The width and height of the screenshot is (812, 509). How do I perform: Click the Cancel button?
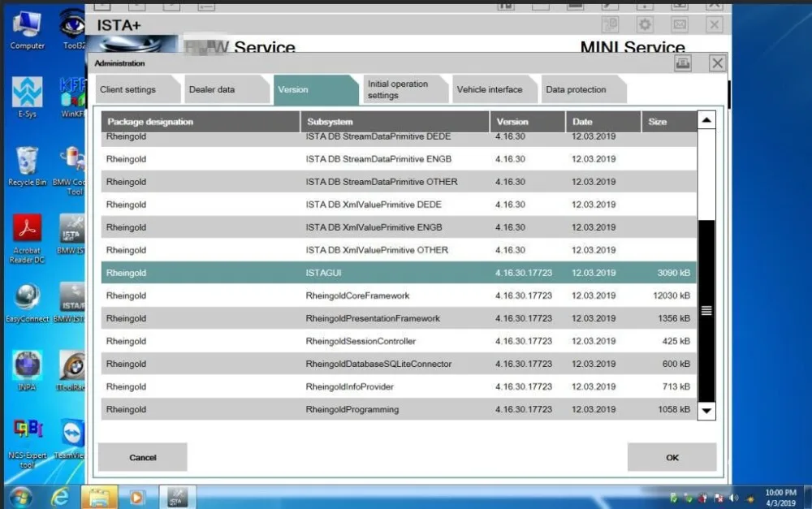[x=142, y=457]
